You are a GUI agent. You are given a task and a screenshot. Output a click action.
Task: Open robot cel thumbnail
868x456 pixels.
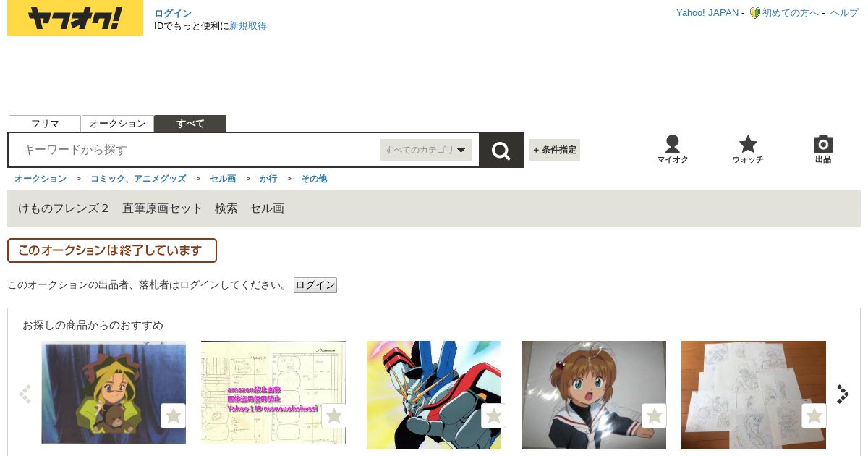[x=434, y=395]
